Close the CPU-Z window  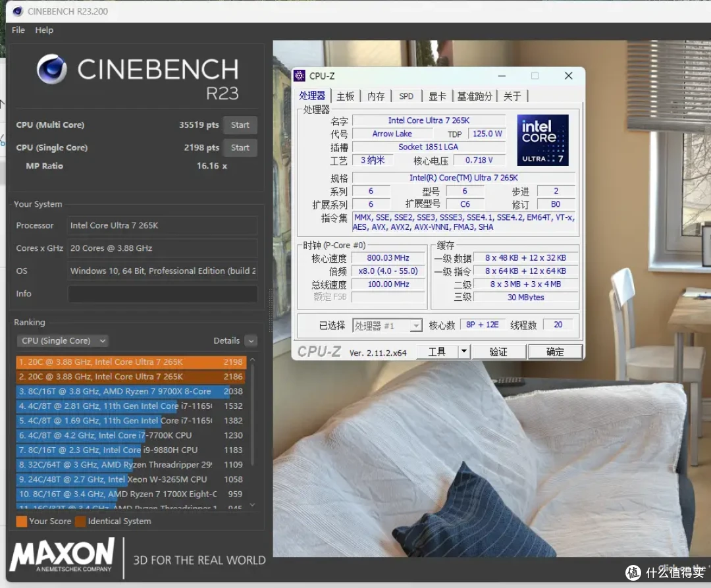click(x=568, y=76)
